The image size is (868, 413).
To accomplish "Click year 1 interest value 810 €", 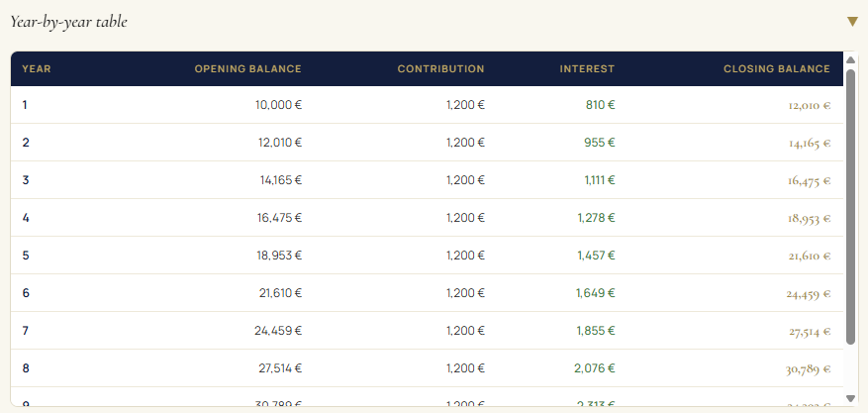I will (599, 105).
